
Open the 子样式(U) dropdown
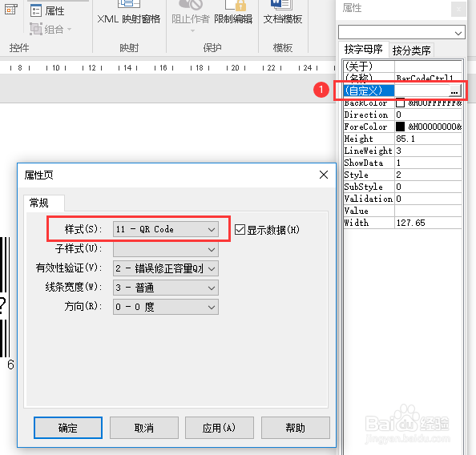pyautogui.click(x=165, y=249)
